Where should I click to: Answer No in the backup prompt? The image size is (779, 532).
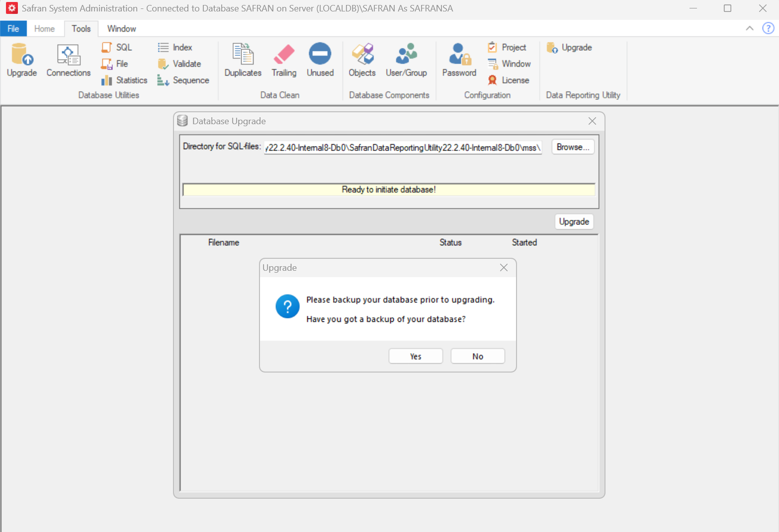click(478, 356)
